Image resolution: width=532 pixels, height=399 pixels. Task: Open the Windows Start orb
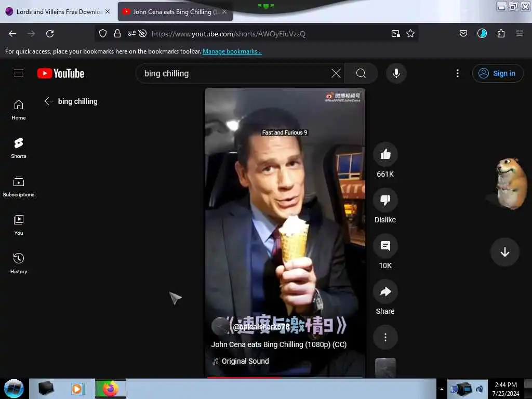click(x=14, y=389)
